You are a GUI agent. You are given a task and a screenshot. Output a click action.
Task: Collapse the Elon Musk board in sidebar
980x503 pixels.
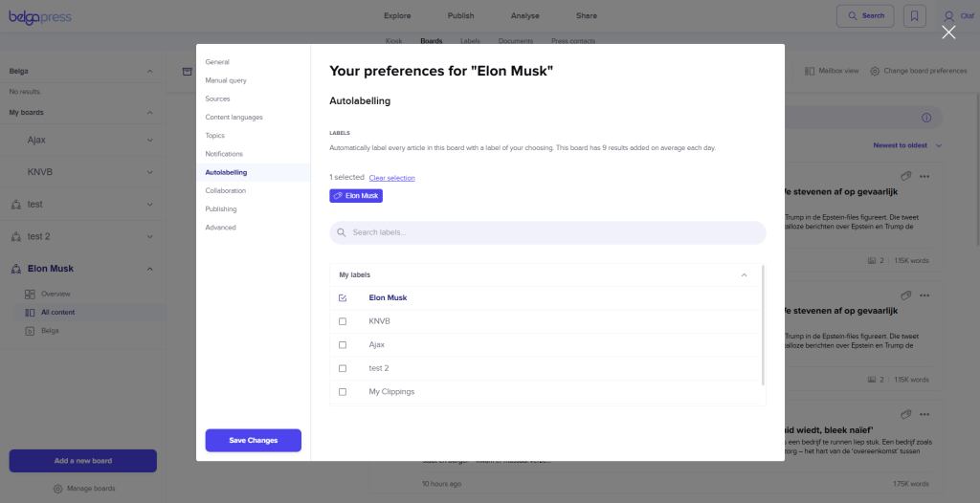point(149,269)
